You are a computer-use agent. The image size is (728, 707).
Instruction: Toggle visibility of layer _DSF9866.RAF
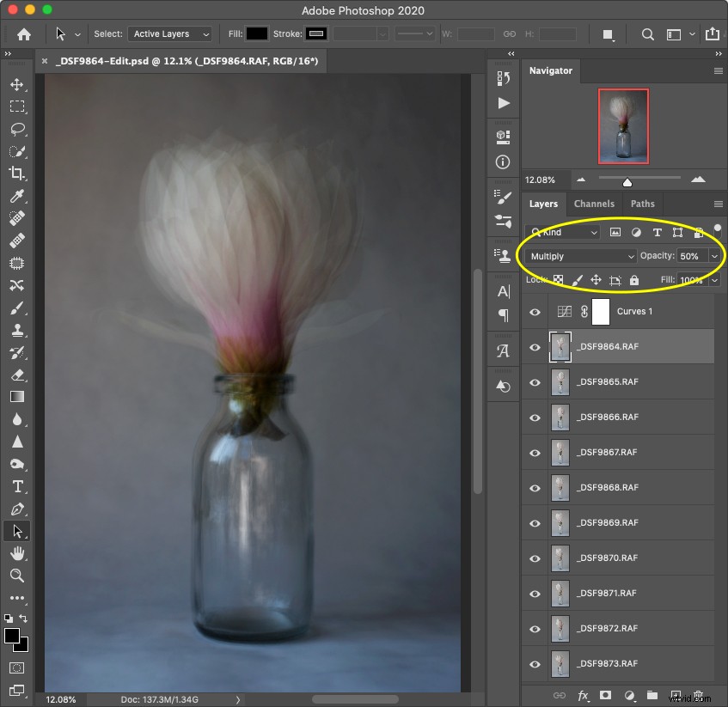click(x=535, y=417)
